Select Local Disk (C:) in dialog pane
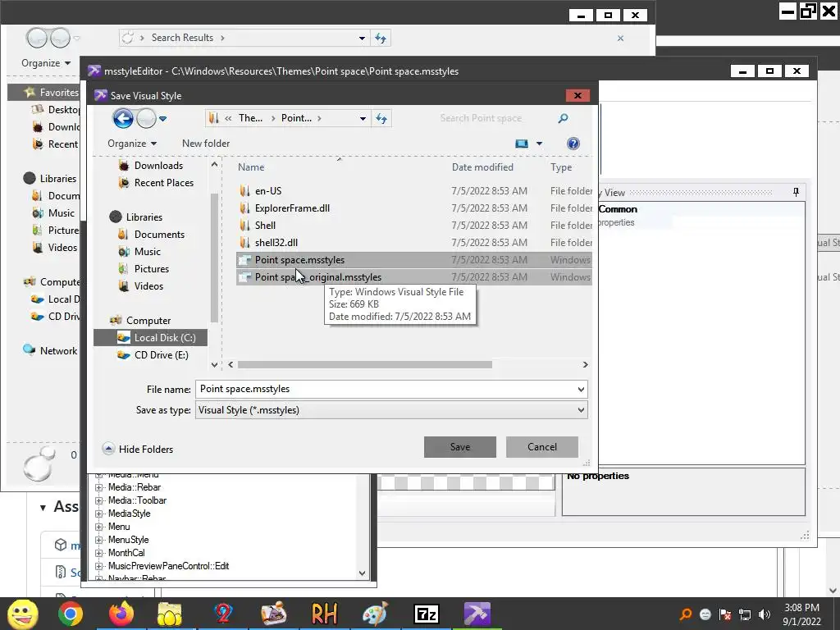Image resolution: width=840 pixels, height=630 pixels. point(151,337)
